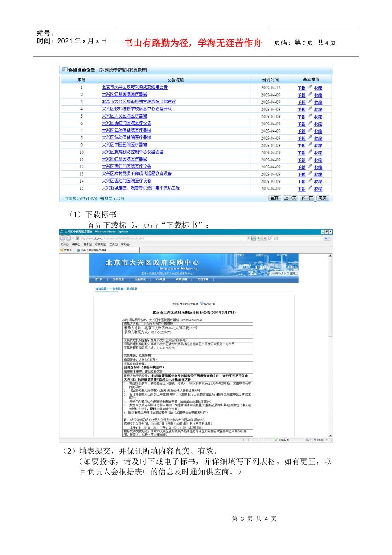Click pencil icon for 人民医院医疗器械 row
Viewport: 392px width, 555px height.
tap(310, 116)
